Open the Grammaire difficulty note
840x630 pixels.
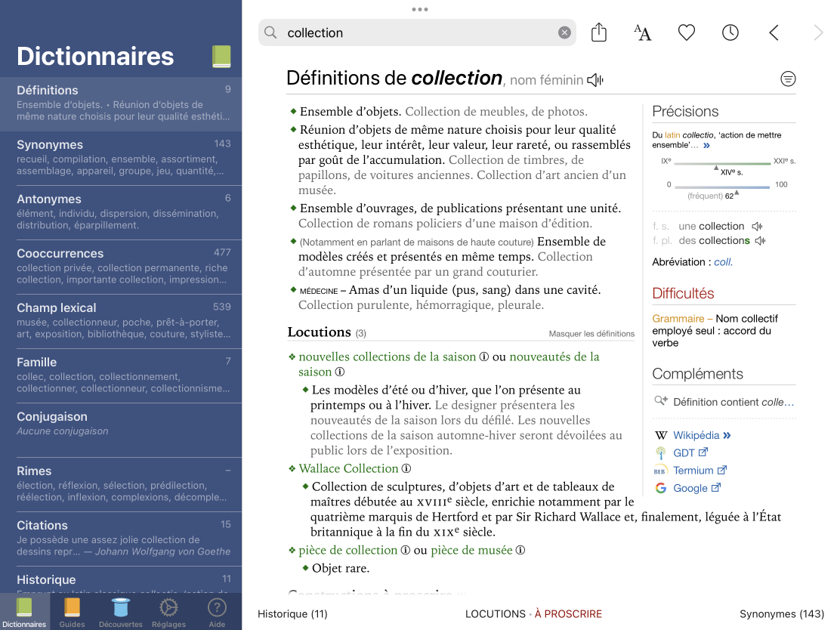coord(715,331)
